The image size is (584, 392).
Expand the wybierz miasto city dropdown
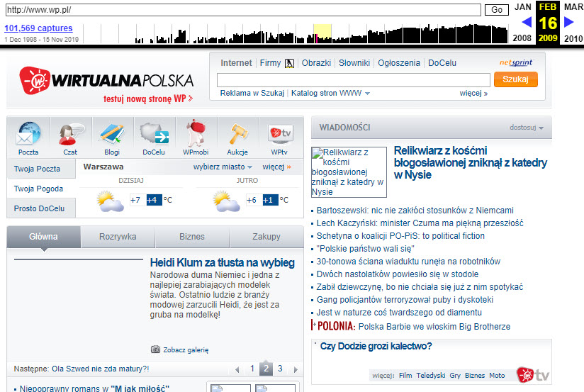(x=223, y=167)
